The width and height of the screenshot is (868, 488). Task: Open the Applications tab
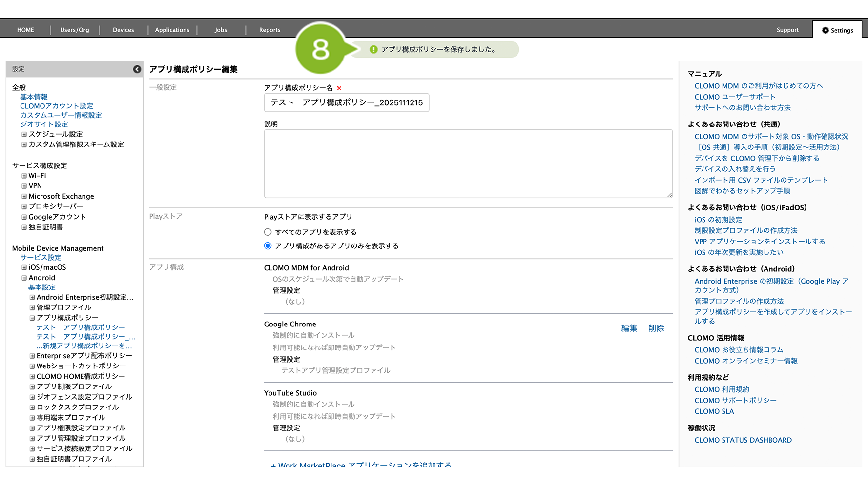click(172, 30)
